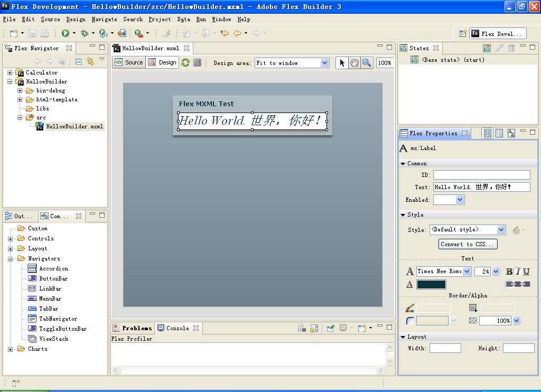Click Link with Editor icon in navigator
Screen dimensions: 541x392
(90, 61)
